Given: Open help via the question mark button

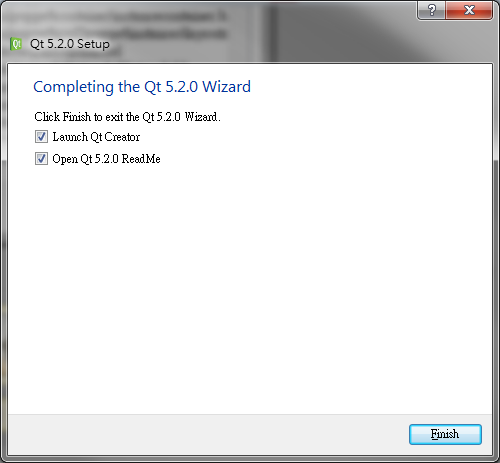Looking at the screenshot, I should click(x=431, y=10).
